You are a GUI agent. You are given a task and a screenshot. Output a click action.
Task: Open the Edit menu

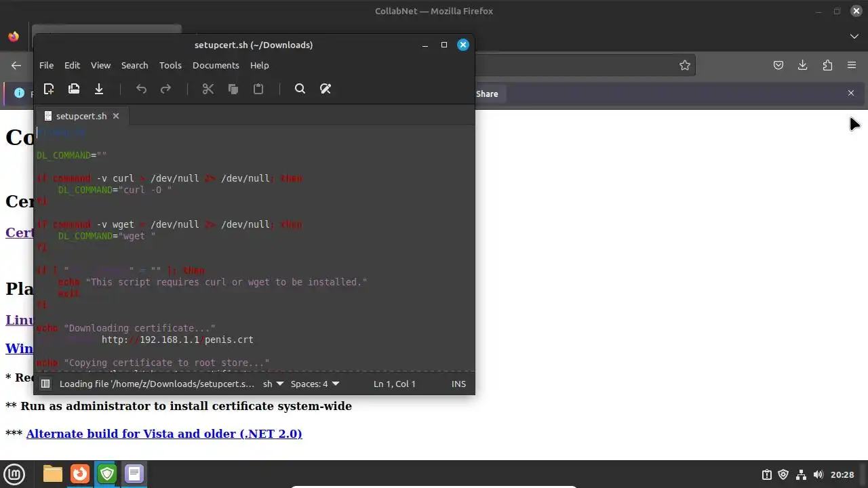(x=72, y=65)
